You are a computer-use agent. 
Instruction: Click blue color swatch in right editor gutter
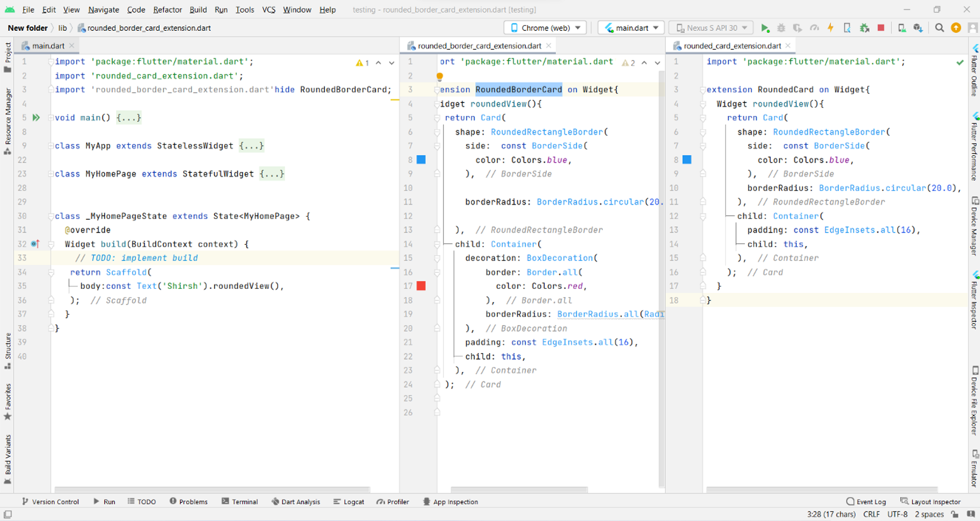(687, 160)
